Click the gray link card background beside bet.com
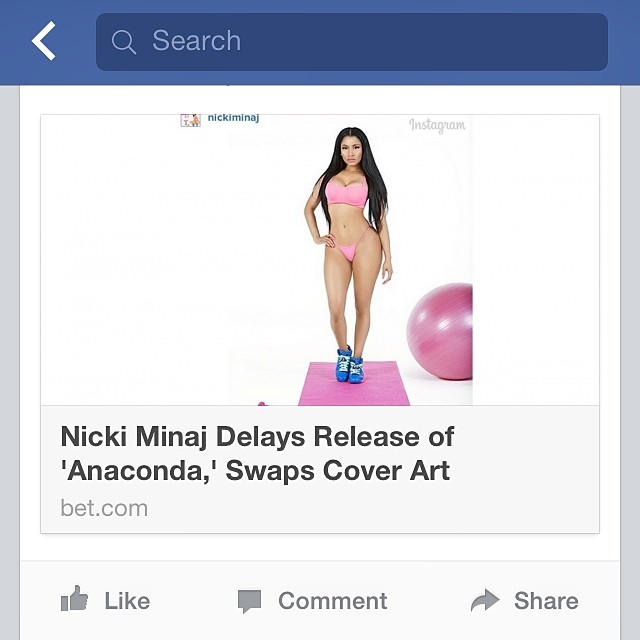640x640 pixels. click(367, 509)
